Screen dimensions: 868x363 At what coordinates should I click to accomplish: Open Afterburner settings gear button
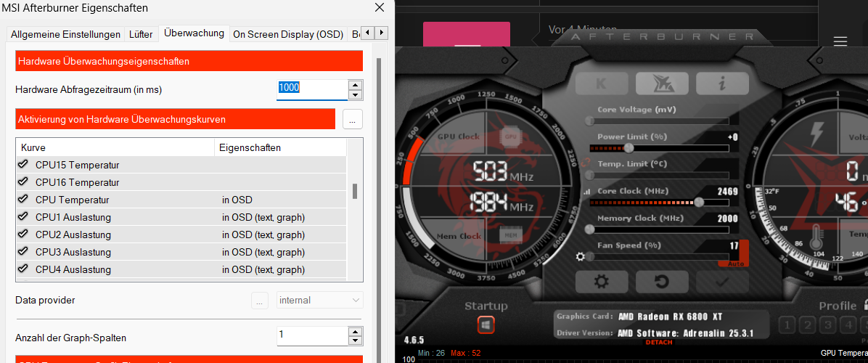point(602,282)
